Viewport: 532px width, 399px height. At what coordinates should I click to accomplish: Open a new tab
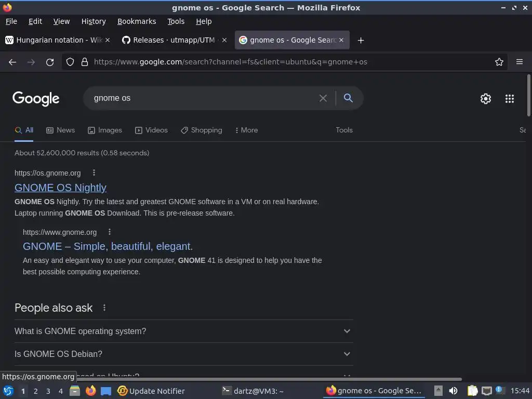point(361,41)
